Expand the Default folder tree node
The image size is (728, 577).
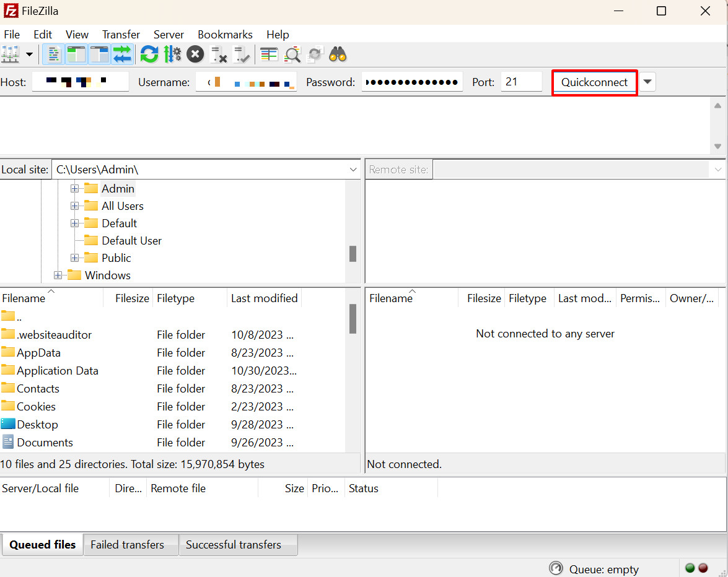tap(74, 223)
